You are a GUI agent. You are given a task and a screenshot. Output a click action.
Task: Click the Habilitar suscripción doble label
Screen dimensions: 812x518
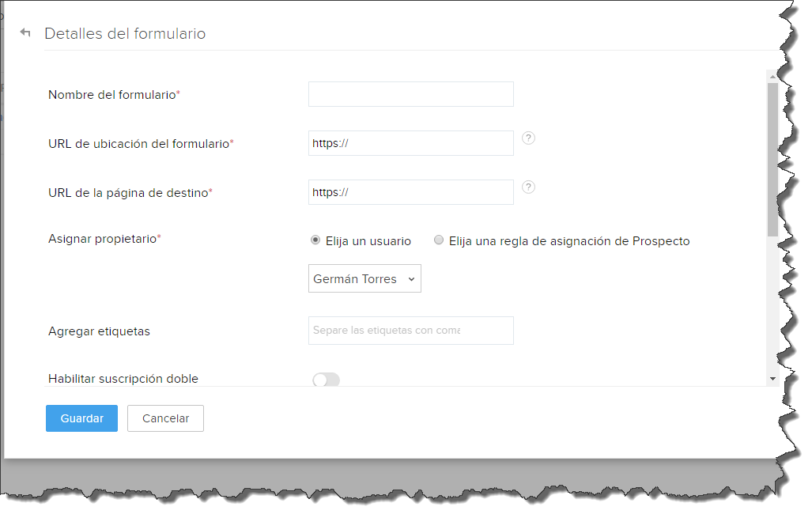tap(123, 379)
